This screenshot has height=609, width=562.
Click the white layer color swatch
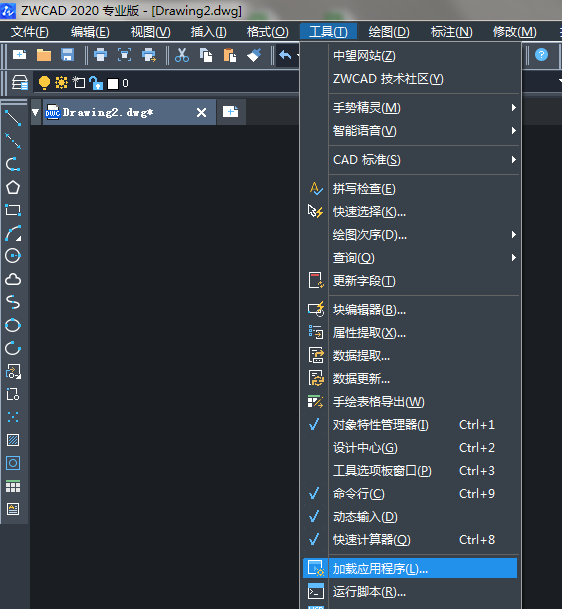pos(113,84)
